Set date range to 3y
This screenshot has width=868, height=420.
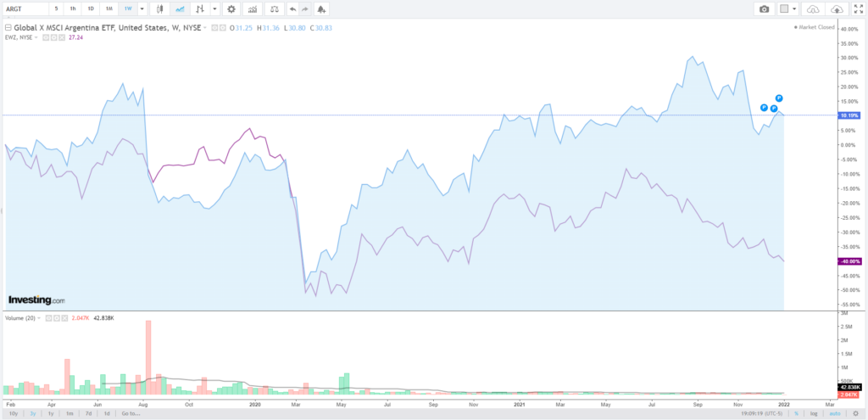(x=33, y=413)
